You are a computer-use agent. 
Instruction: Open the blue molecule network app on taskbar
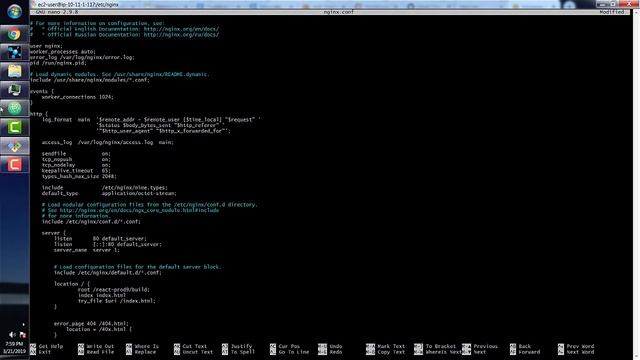(x=14, y=52)
